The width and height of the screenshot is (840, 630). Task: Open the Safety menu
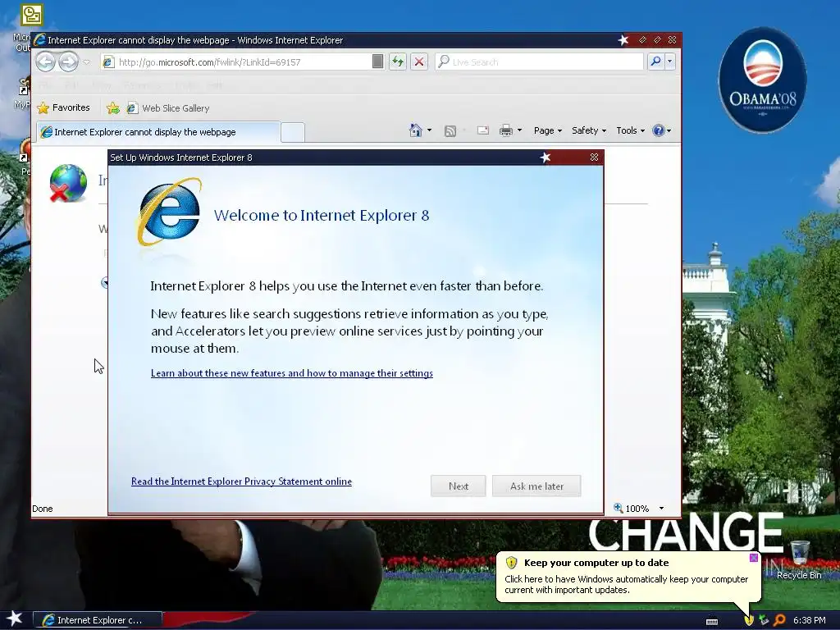coord(589,130)
